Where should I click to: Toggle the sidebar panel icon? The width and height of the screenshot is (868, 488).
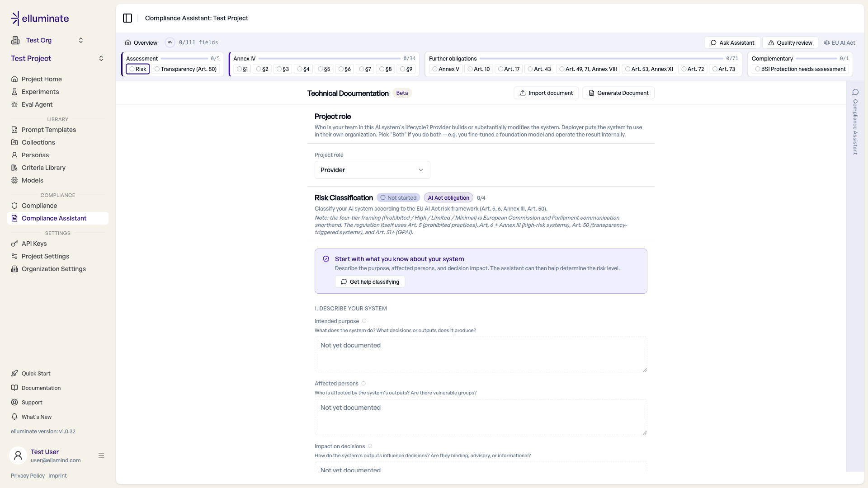click(127, 18)
